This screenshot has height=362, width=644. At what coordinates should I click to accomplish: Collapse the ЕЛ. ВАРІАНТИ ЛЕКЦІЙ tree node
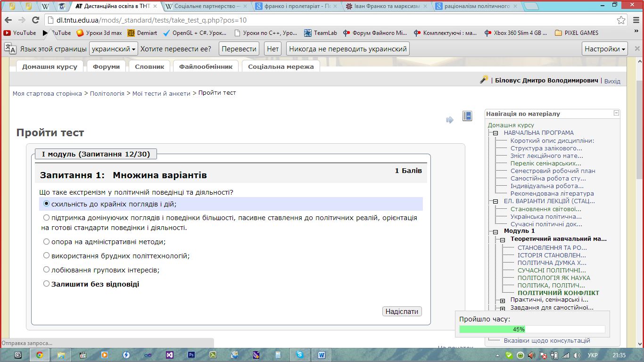coord(495,201)
